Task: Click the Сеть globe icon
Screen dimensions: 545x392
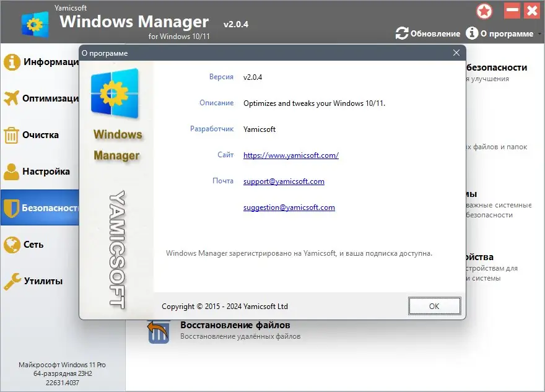Action: pyautogui.click(x=12, y=245)
